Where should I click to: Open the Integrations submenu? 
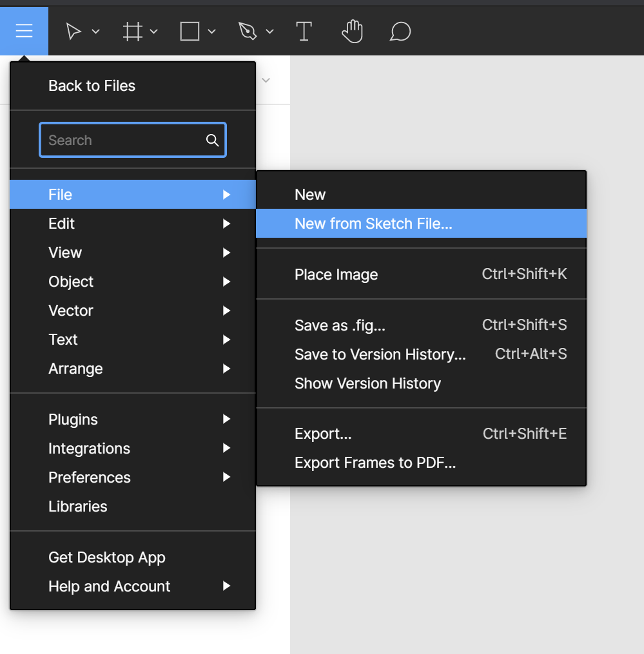(x=133, y=448)
